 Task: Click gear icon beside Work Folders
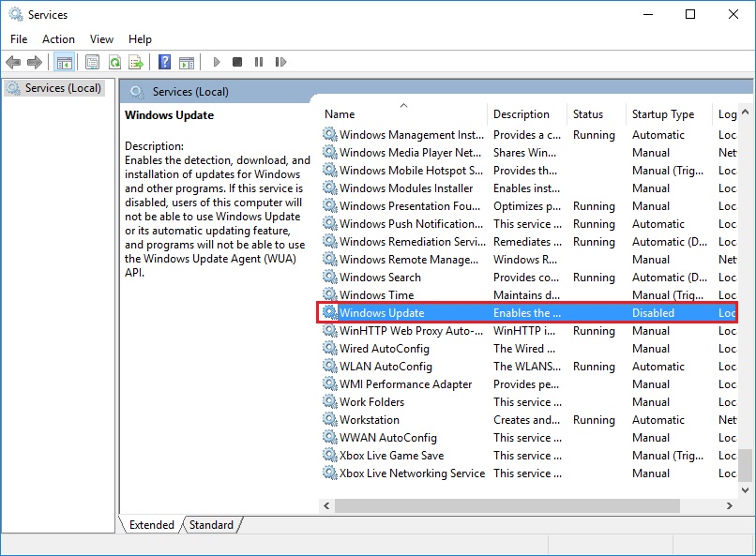330,401
